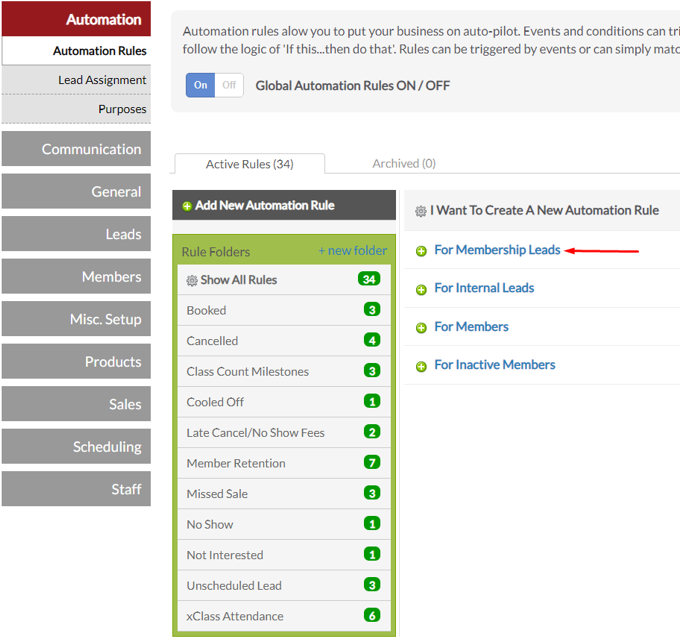This screenshot has width=682, height=640.
Task: Open the Class Count Milestones folder
Action: [x=284, y=372]
